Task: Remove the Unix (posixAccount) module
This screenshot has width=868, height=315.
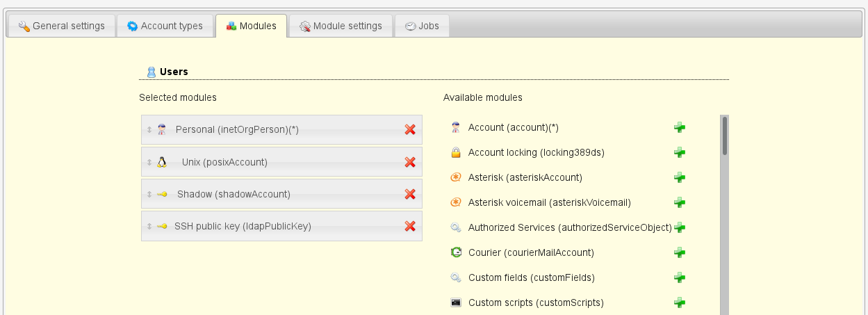Action: tap(410, 162)
